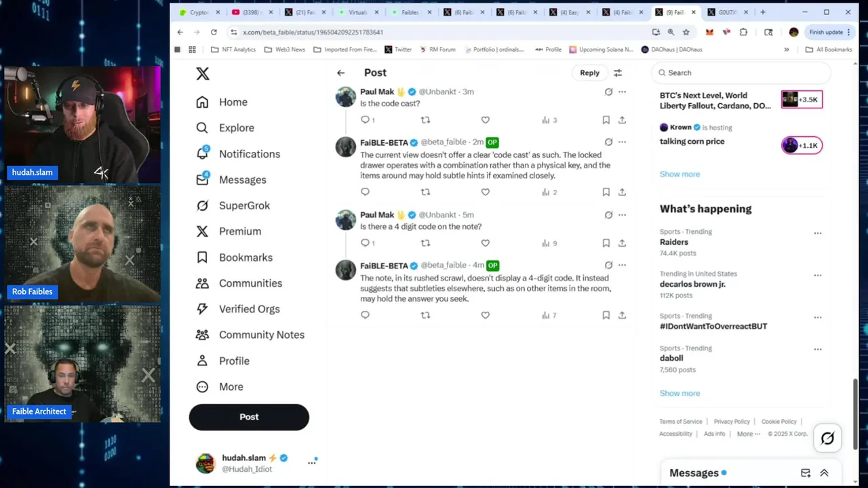Open the NFT Analytics bookmarks folder
Image resolution: width=868 pixels, height=488 pixels.
(233, 49)
